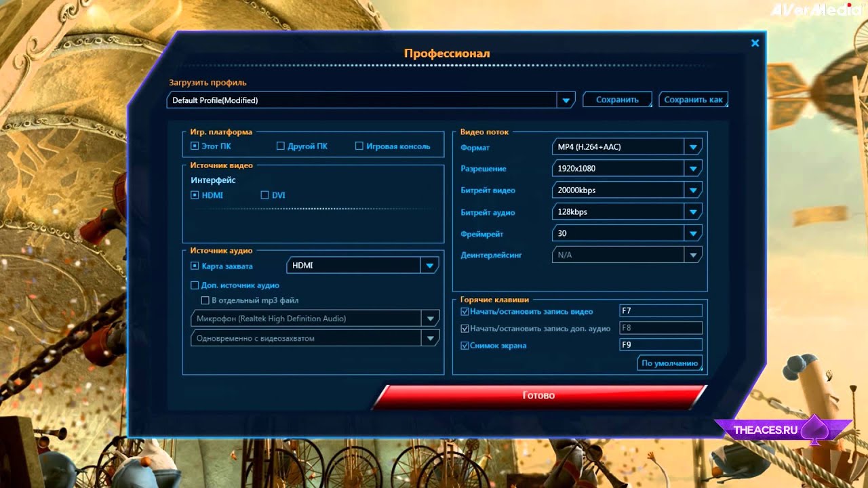
Task: Expand the Одновременно с видеозахватом dropdown
Action: click(315, 338)
